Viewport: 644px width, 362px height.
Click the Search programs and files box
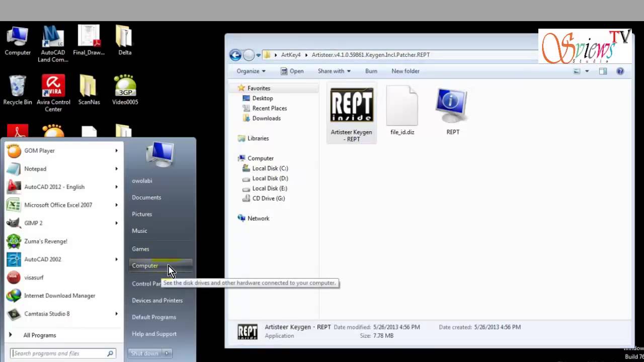coord(63,353)
